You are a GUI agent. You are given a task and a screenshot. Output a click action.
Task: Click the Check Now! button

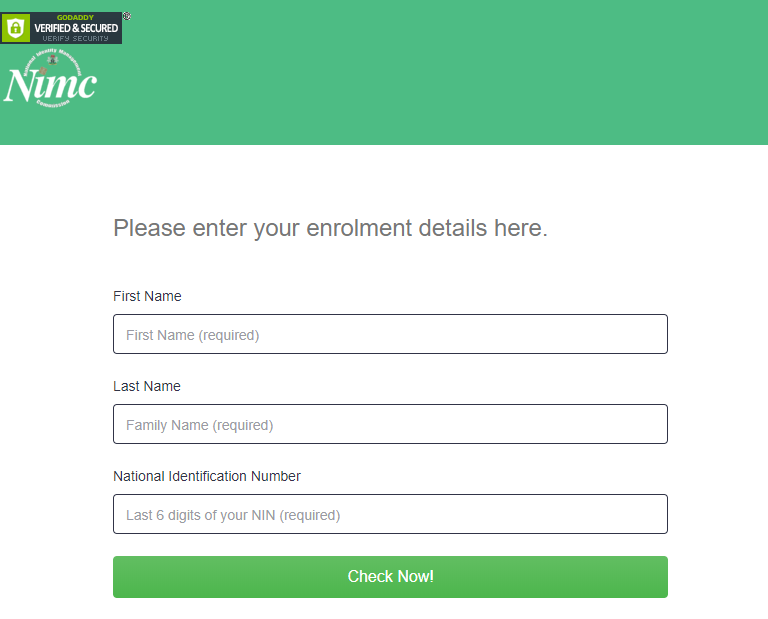pyautogui.click(x=390, y=577)
